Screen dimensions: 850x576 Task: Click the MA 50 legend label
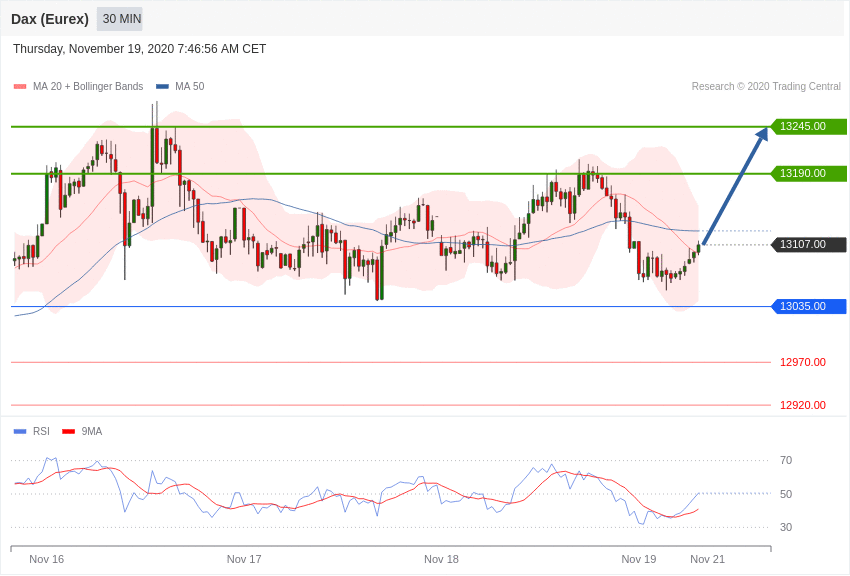pyautogui.click(x=190, y=86)
